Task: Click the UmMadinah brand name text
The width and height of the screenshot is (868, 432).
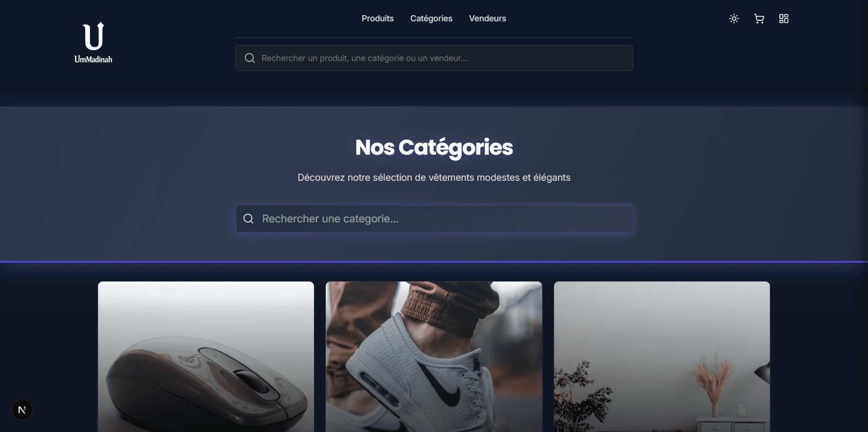Action: 93,59
